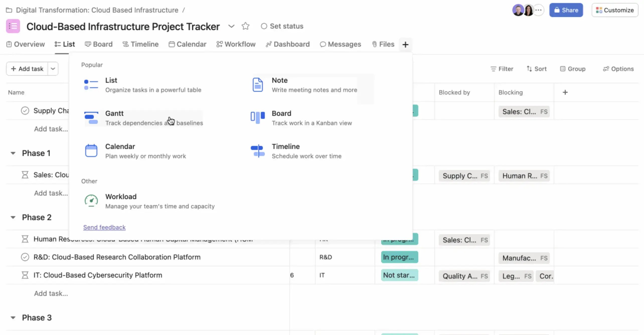
Task: Mark R&D Research Collaboration task complete
Action: [x=25, y=257]
